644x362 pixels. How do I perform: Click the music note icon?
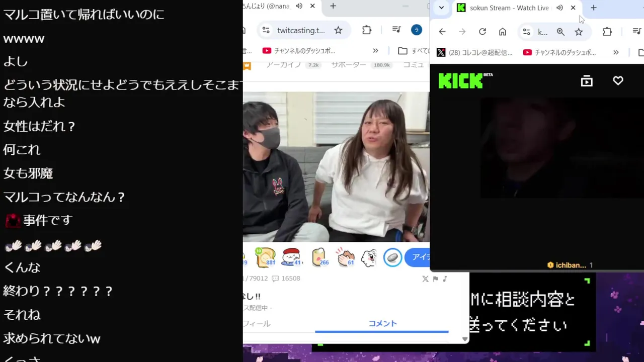tap(445, 279)
